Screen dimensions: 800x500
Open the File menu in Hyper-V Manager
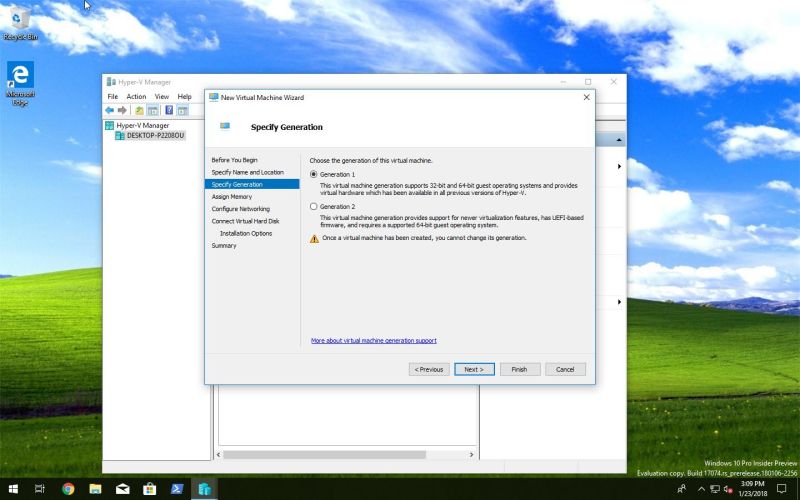pos(112,96)
